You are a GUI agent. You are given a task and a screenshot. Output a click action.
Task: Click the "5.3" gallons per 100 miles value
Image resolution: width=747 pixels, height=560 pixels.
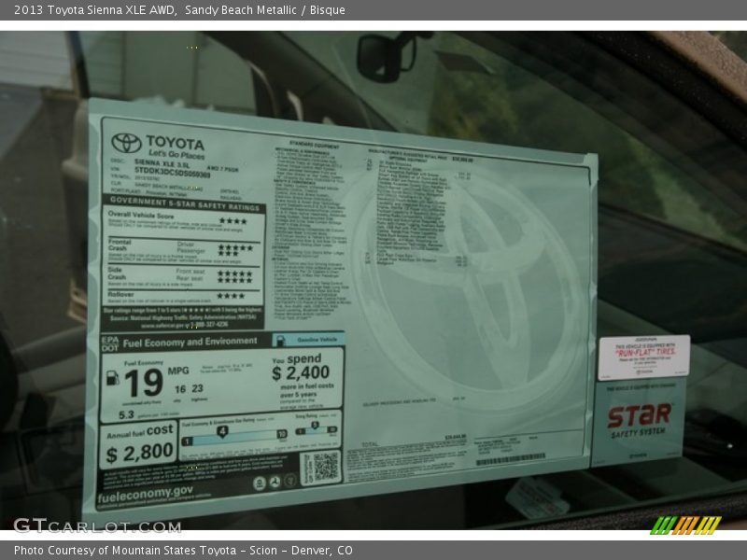(x=126, y=414)
